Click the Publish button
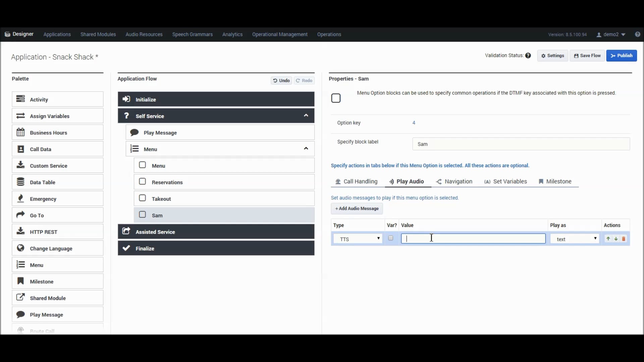The image size is (644, 362). pos(621,55)
